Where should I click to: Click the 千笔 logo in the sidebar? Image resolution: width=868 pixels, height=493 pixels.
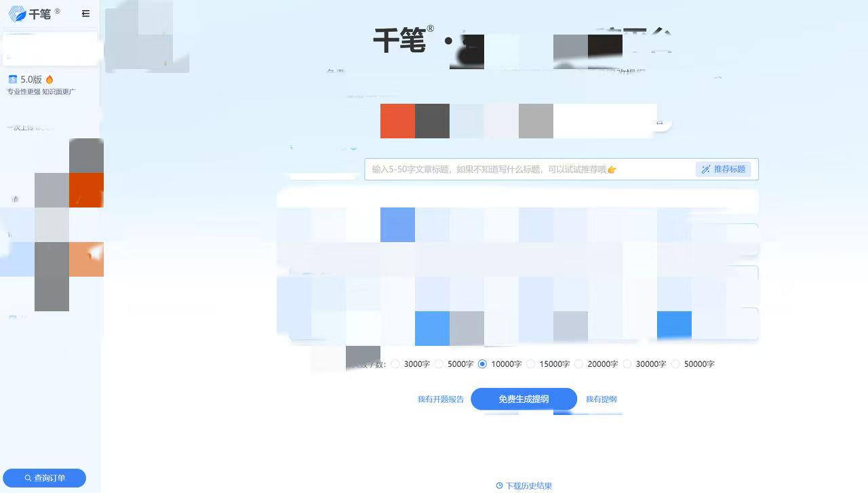pos(34,14)
